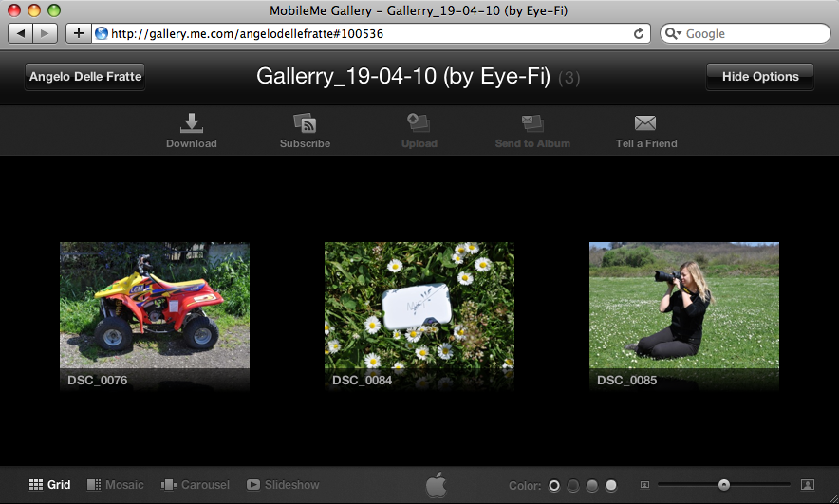Viewport: 839px width, 504px height.
Task: Click the Download icon
Action: pyautogui.click(x=191, y=123)
